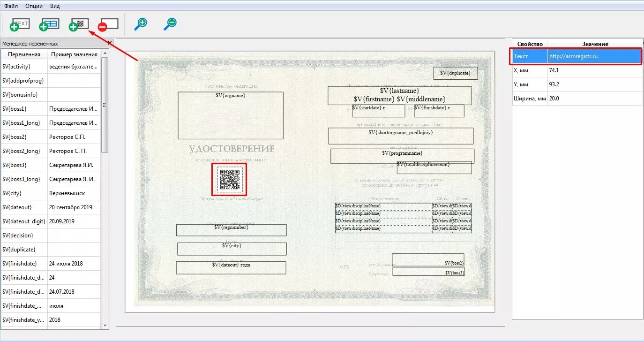Select the $V{city} variable in the list
This screenshot has height=342, width=644.
coord(24,193)
